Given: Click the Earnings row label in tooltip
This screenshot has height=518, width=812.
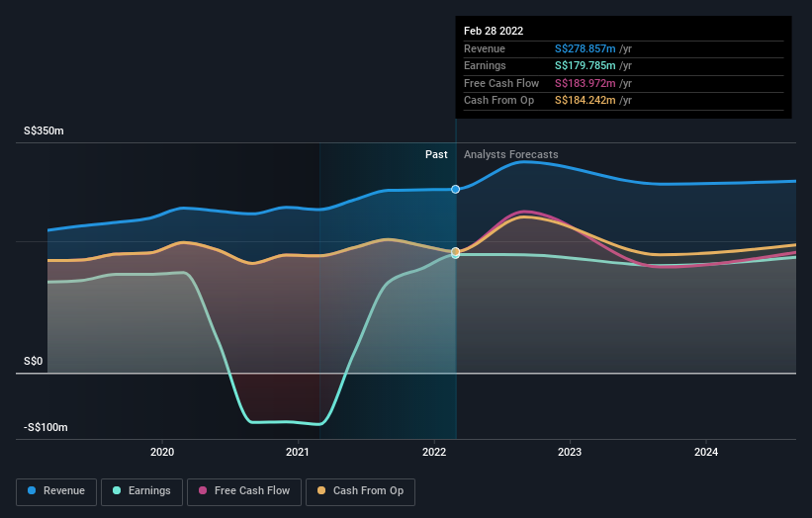Looking at the screenshot, I should coord(485,65).
